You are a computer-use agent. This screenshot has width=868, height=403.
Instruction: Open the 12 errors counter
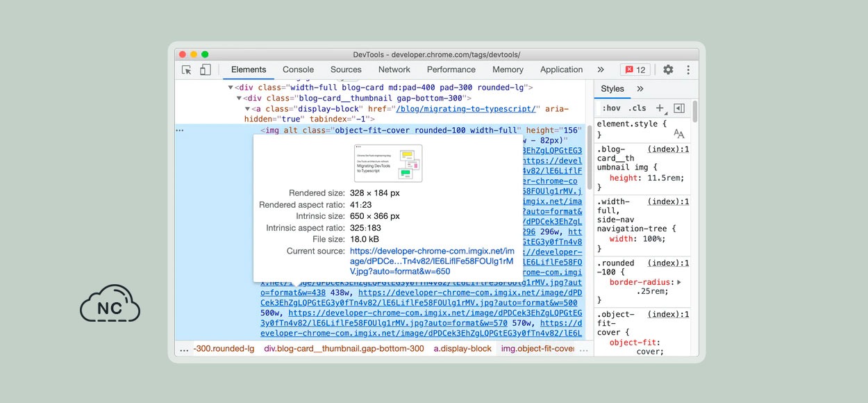(x=635, y=69)
